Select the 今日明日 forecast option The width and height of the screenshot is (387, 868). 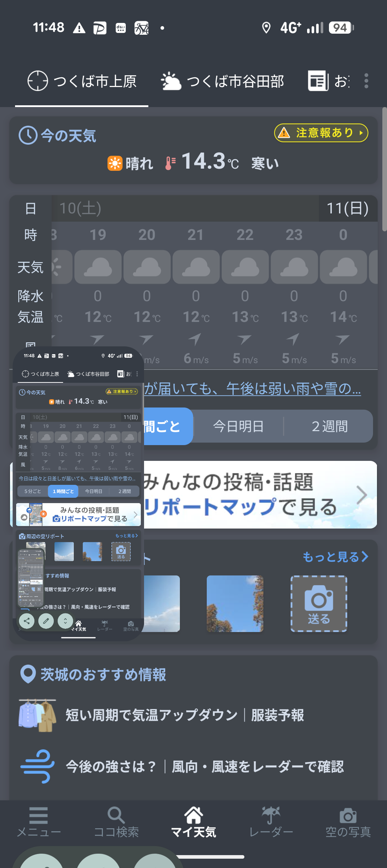click(x=238, y=426)
